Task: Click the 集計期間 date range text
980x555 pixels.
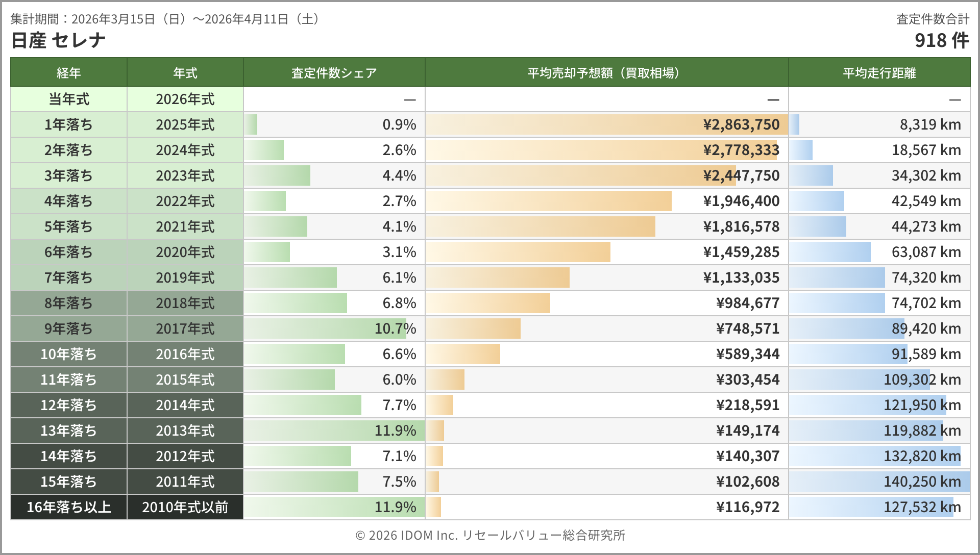Action: coord(166,19)
